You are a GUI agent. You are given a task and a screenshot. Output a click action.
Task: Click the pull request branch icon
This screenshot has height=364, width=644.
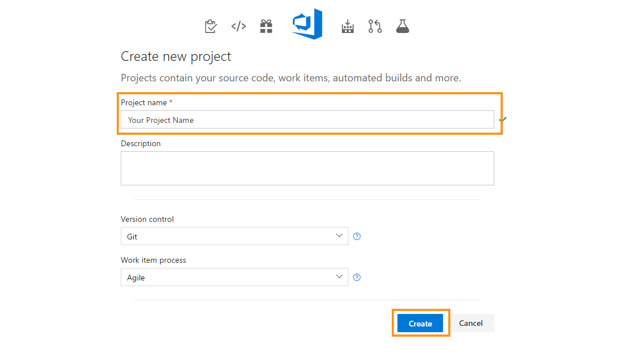tap(375, 26)
